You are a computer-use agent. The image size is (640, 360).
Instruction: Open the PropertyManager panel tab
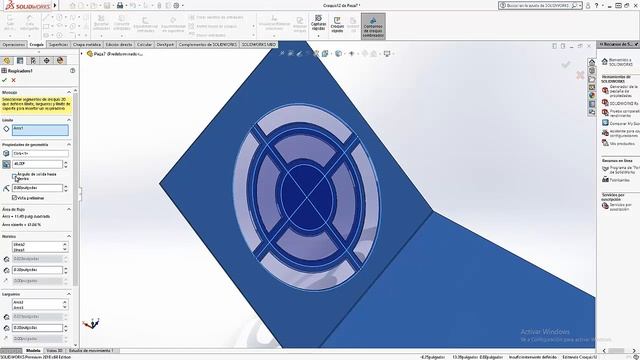click(20, 61)
